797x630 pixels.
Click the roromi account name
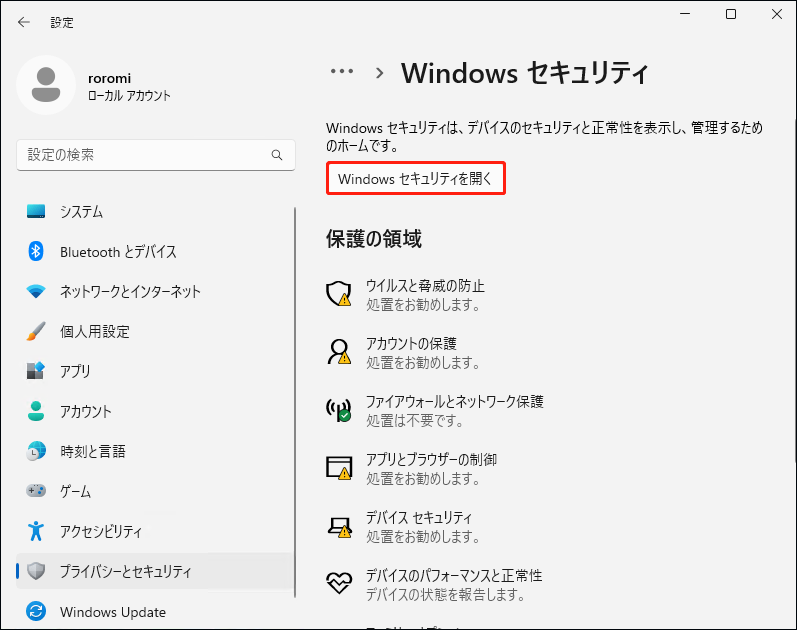point(109,78)
